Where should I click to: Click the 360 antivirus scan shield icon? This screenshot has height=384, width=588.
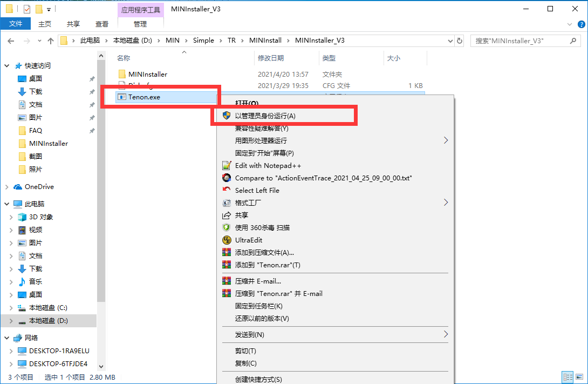point(227,228)
